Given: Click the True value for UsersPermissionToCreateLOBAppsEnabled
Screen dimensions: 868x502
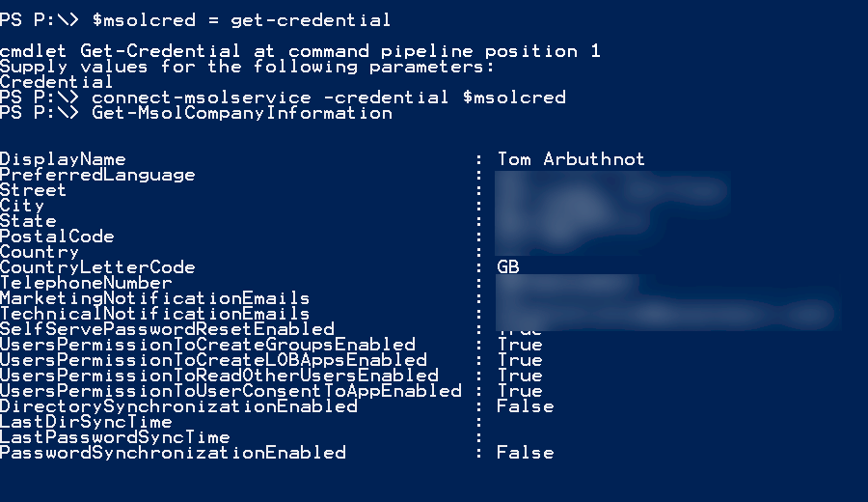Looking at the screenshot, I should (520, 360).
